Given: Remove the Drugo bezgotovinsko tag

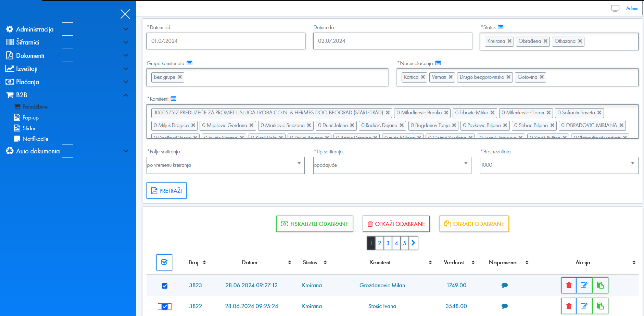Looking at the screenshot, I should click(x=508, y=77).
